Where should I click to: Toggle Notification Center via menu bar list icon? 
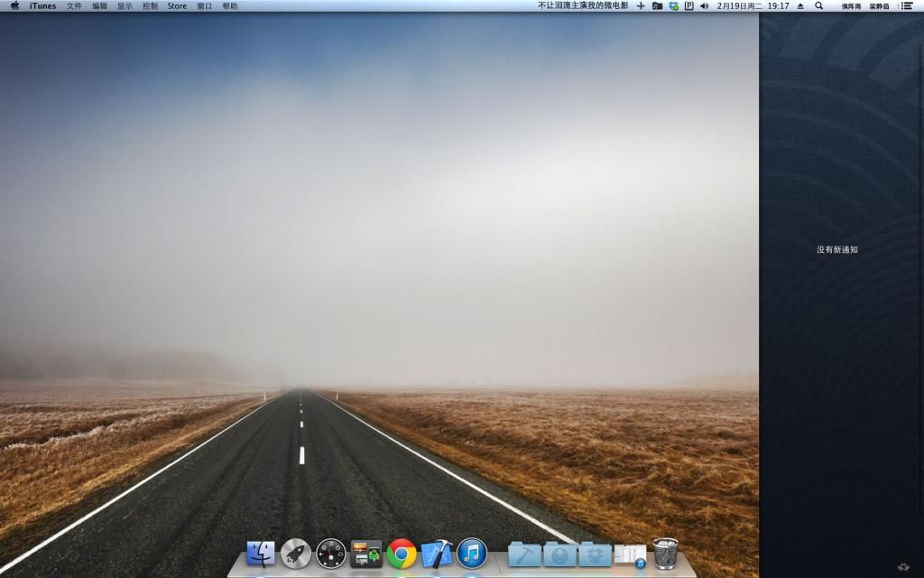[x=906, y=5]
